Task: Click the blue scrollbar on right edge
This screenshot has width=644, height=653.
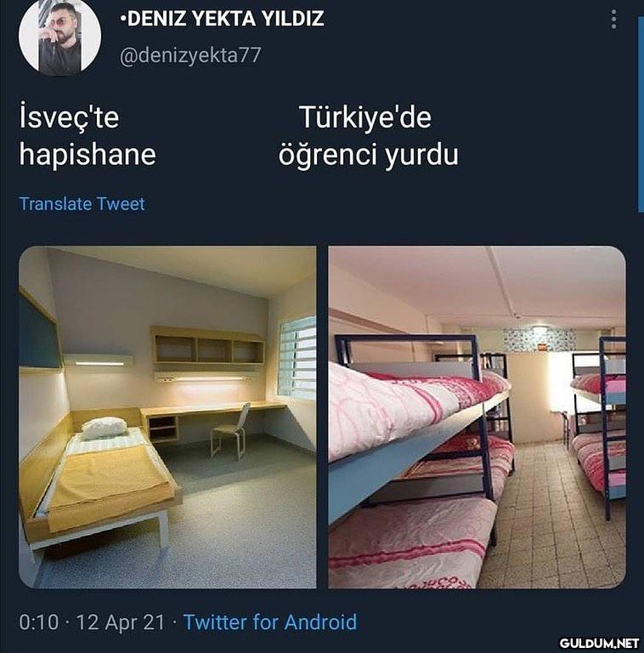Action: coord(641,115)
